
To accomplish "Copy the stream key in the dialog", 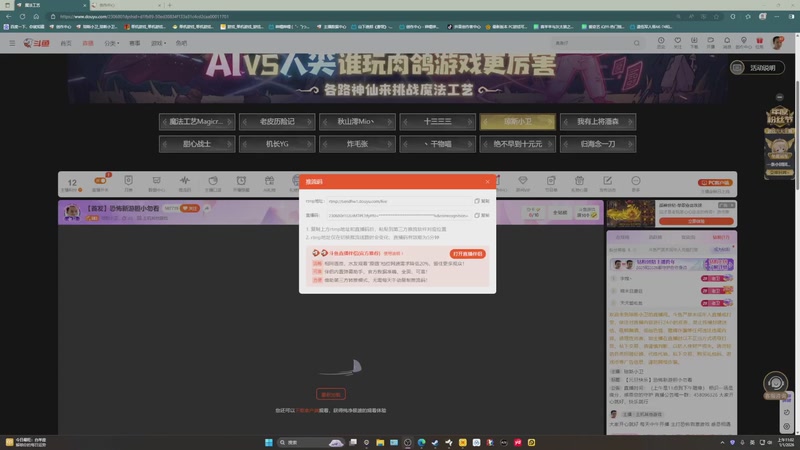I will point(482,215).
